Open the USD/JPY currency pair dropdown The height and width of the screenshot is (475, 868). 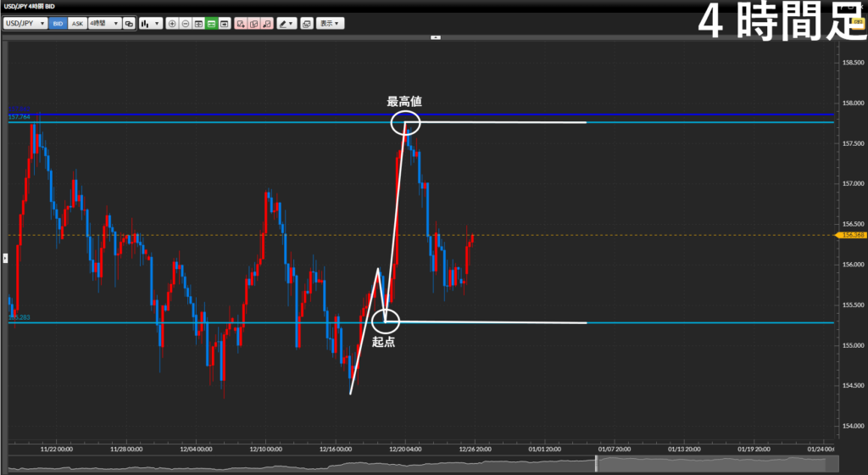coord(25,24)
